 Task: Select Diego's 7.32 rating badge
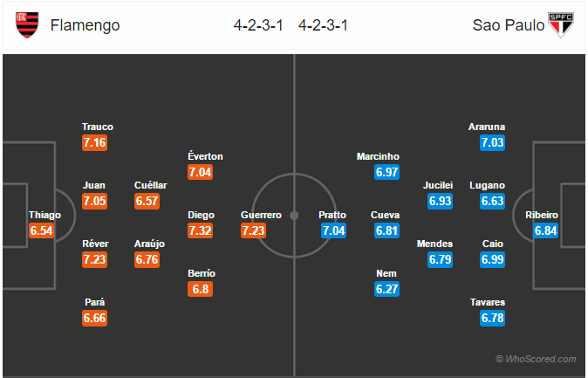point(201,230)
